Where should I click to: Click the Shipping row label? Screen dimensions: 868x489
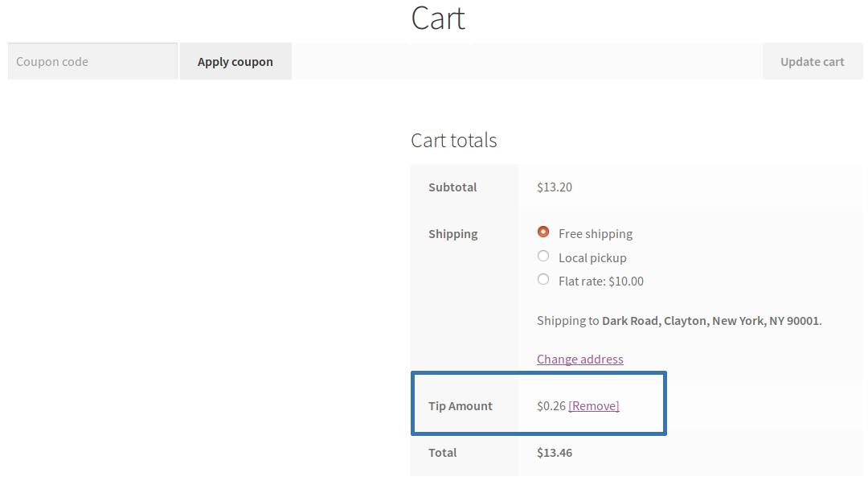point(452,233)
